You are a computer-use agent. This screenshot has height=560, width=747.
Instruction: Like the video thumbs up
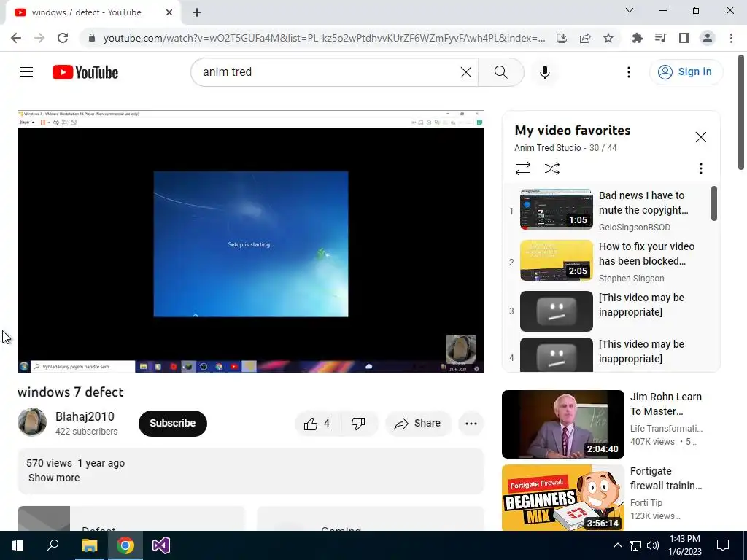click(x=318, y=423)
